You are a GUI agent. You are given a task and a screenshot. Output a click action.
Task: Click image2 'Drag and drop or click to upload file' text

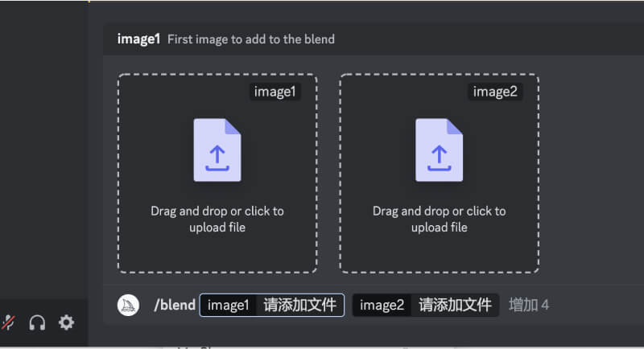(x=439, y=219)
